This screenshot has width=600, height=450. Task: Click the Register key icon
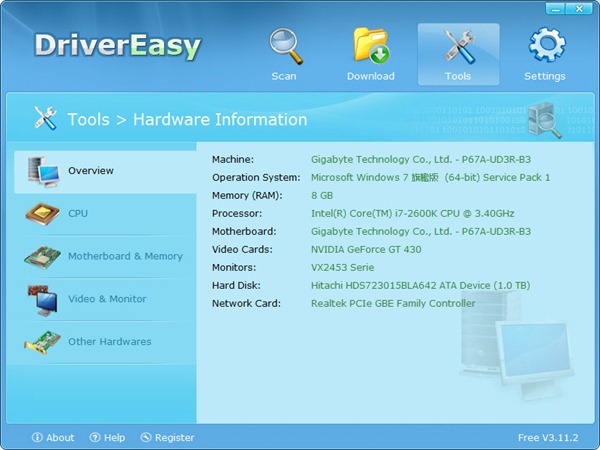146,437
